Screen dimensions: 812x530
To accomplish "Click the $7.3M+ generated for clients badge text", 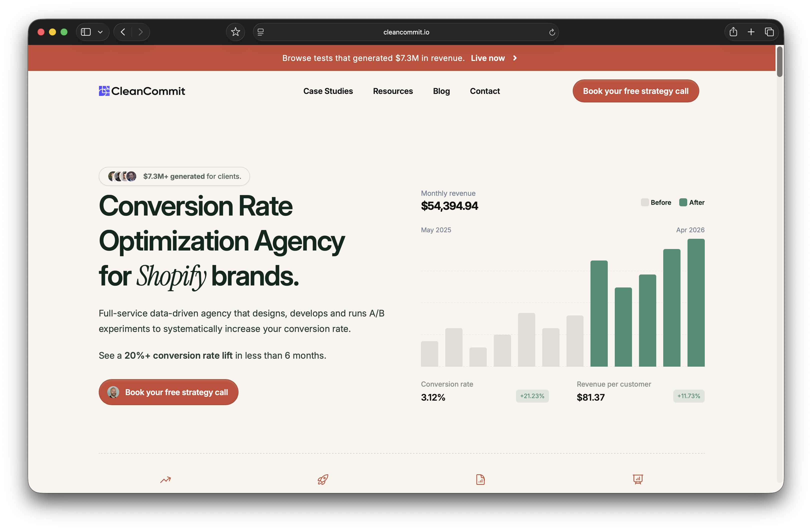I will (x=192, y=176).
